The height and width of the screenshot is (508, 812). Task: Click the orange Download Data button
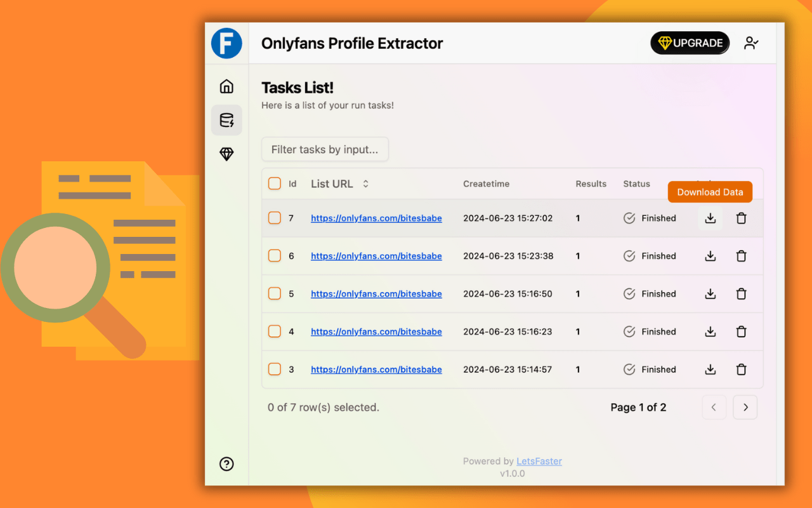710,192
